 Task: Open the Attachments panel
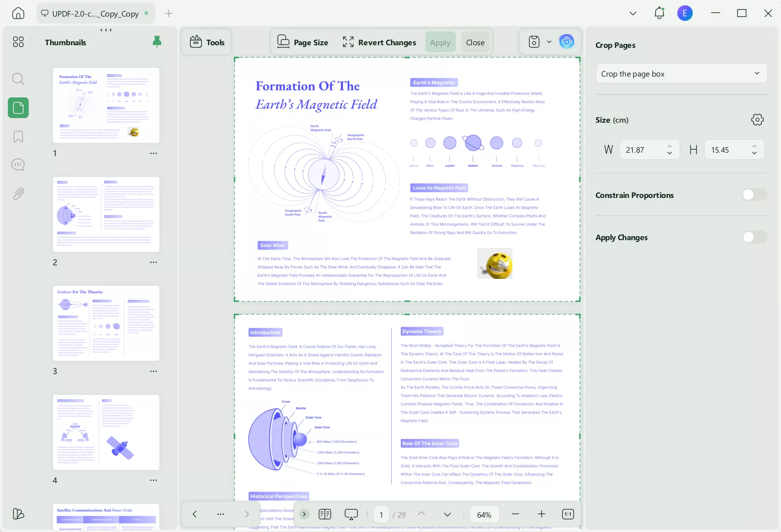pos(18,194)
